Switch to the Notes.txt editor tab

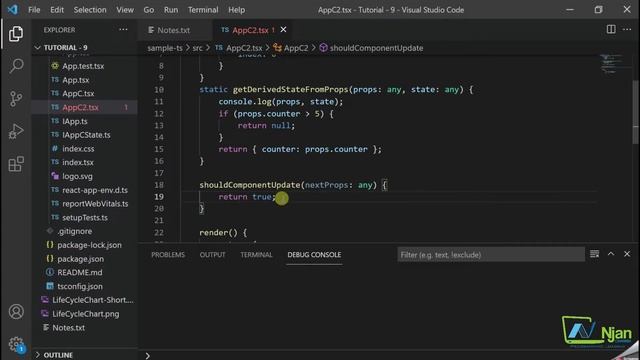click(174, 30)
